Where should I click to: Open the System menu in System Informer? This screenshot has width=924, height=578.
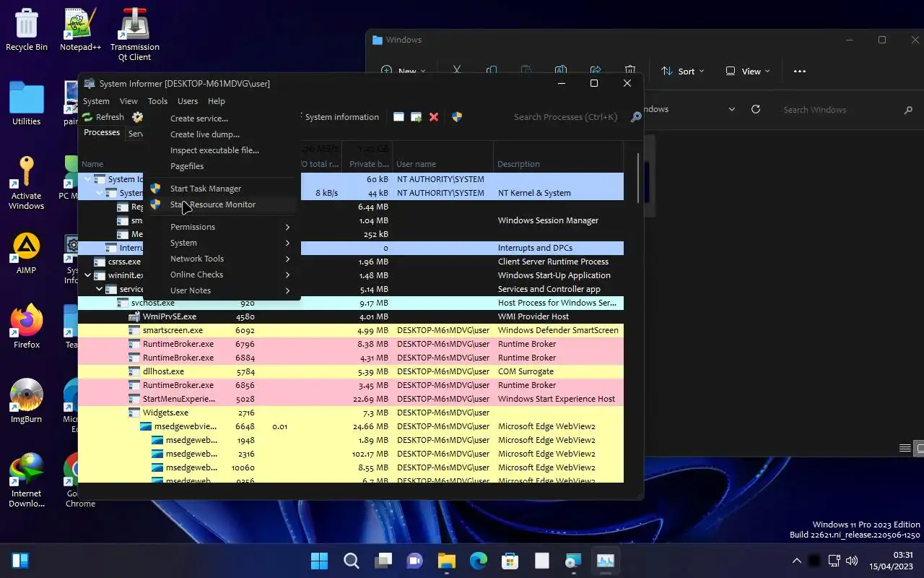tap(96, 101)
